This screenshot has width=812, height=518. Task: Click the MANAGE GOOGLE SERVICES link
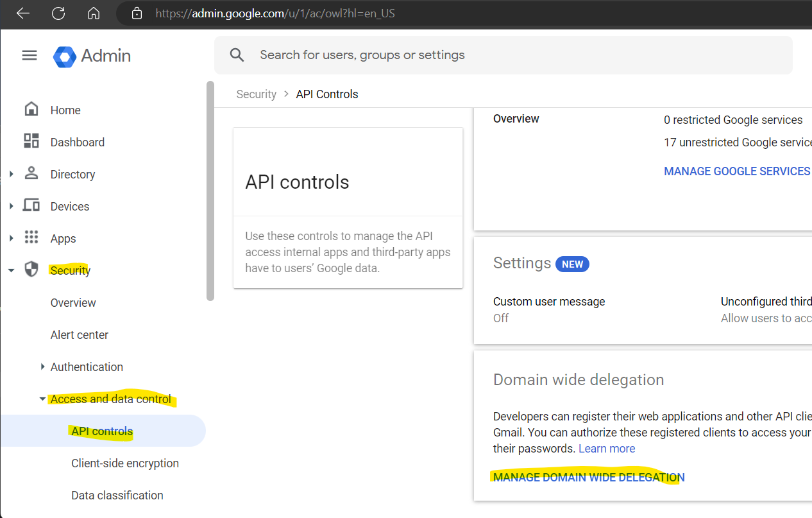(736, 171)
